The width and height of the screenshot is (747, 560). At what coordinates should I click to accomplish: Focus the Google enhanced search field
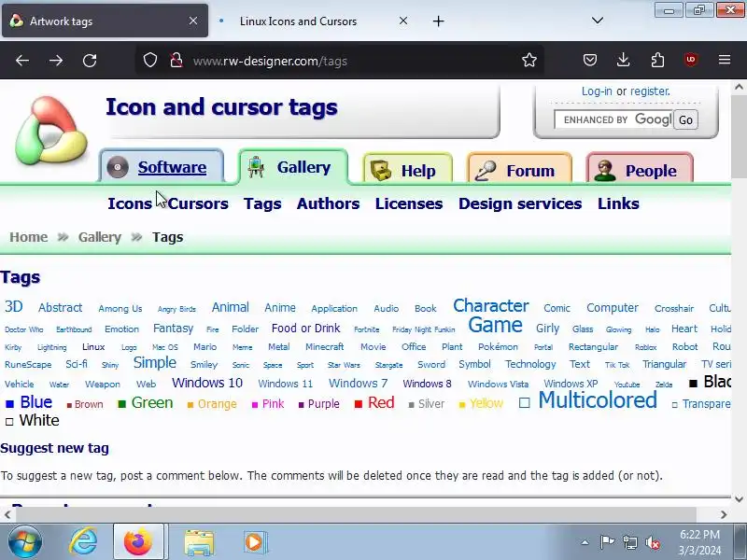point(613,119)
